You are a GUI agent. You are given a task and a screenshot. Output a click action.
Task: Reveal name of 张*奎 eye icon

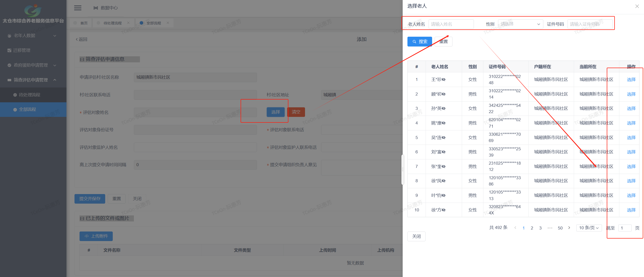(x=444, y=167)
